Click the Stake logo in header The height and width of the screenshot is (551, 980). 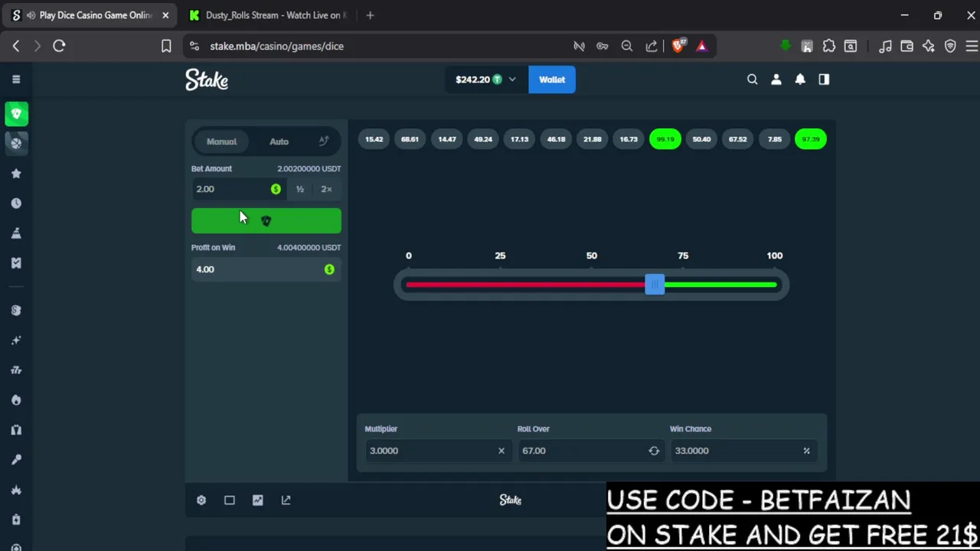point(207,80)
